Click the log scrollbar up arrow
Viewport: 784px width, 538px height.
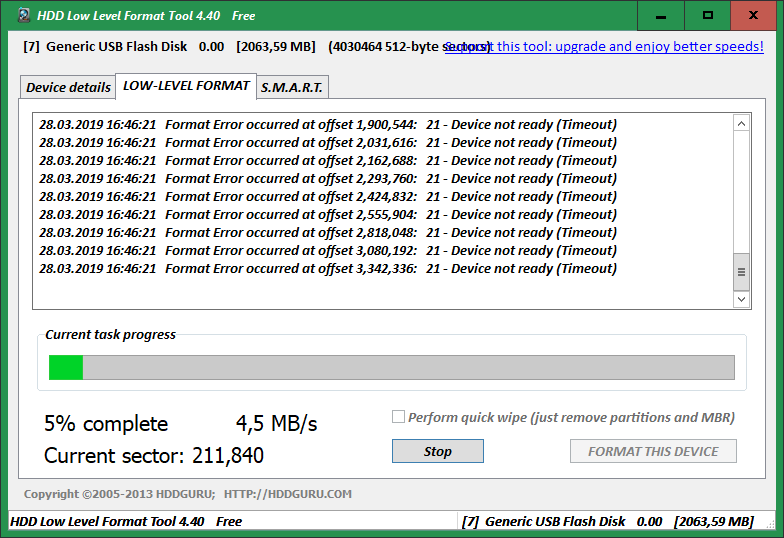742,124
